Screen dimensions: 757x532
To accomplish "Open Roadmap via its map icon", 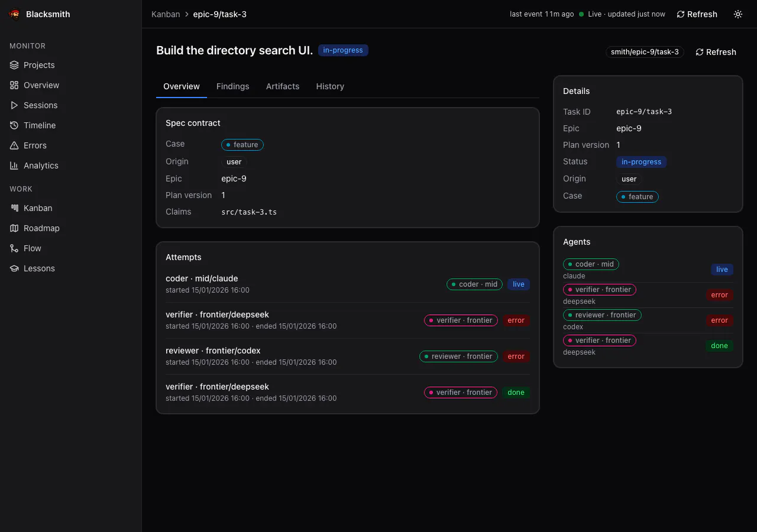I will (14, 228).
